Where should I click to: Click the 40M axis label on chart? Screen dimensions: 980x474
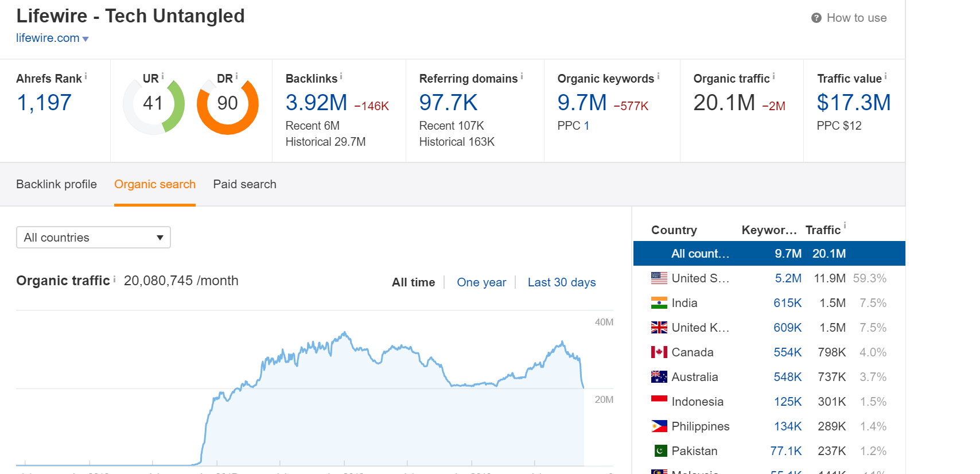[x=604, y=323]
